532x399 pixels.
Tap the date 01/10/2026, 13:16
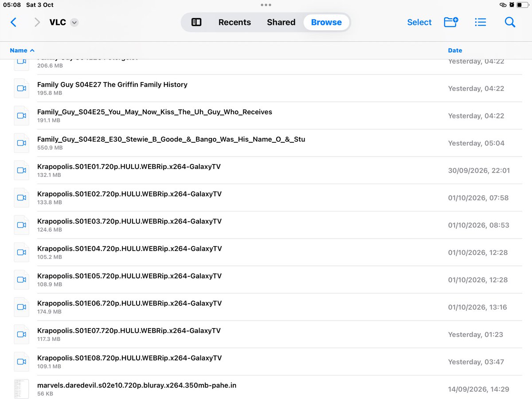477,307
